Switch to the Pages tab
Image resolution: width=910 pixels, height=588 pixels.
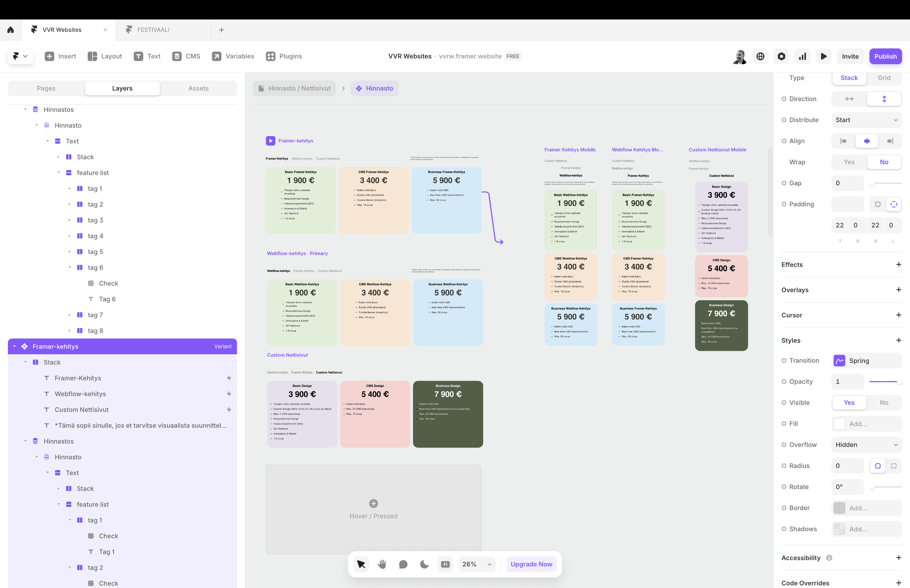click(x=46, y=88)
